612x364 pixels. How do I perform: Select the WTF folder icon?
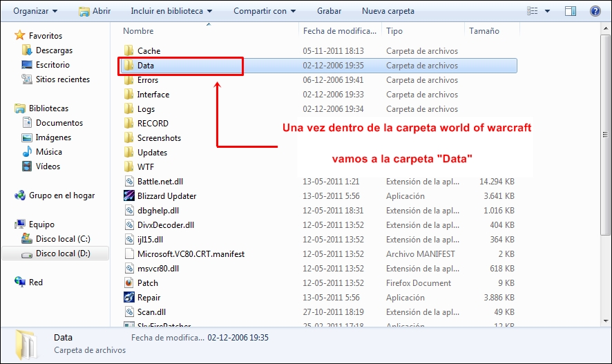point(128,167)
